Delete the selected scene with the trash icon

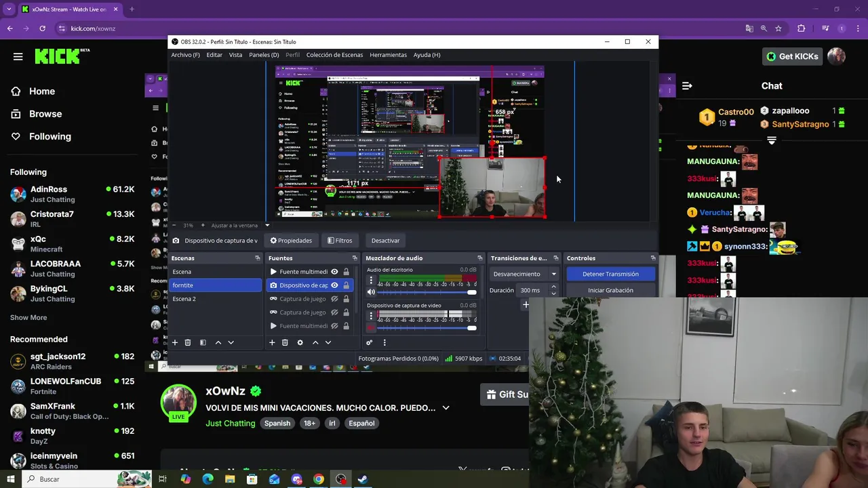[x=188, y=343]
